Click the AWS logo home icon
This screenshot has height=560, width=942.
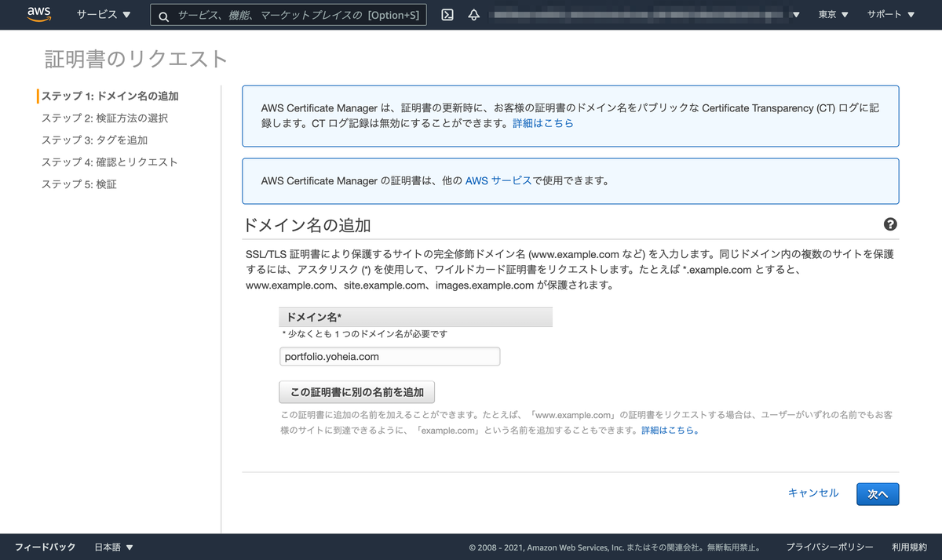pyautogui.click(x=39, y=14)
